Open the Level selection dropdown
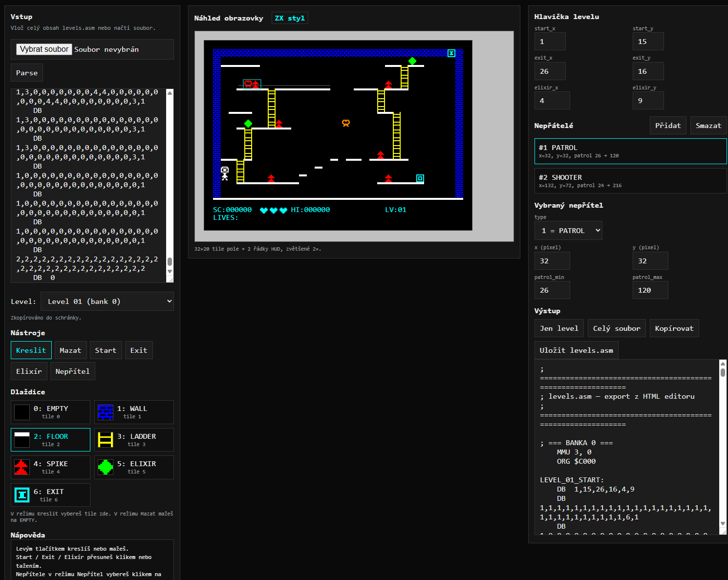Image resolution: width=728 pixels, height=580 pixels. (x=107, y=301)
